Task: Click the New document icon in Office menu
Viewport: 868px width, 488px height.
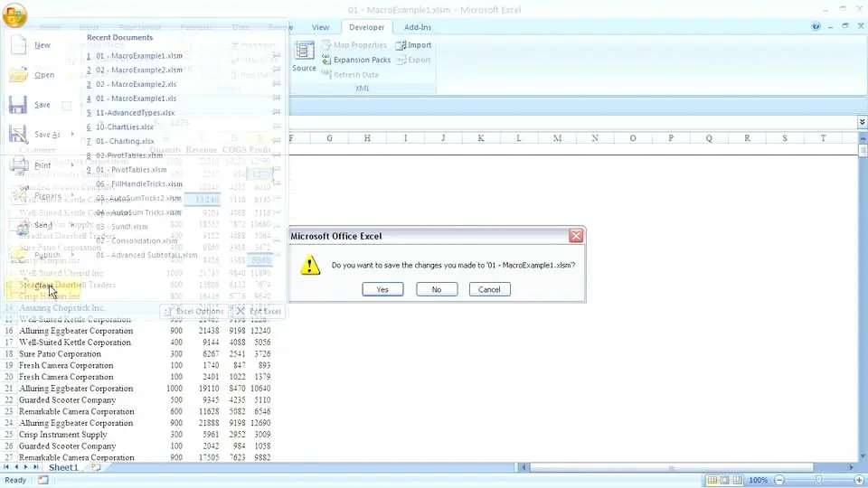Action: (x=18, y=45)
